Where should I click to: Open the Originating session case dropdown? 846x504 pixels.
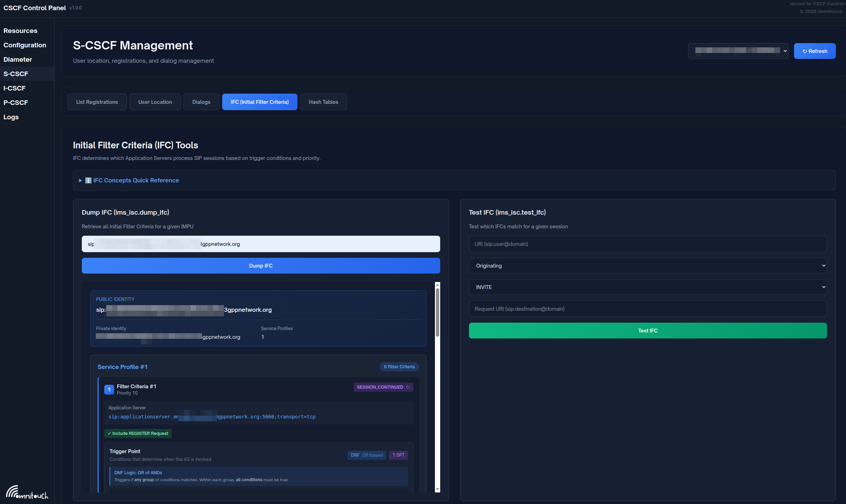coord(648,266)
